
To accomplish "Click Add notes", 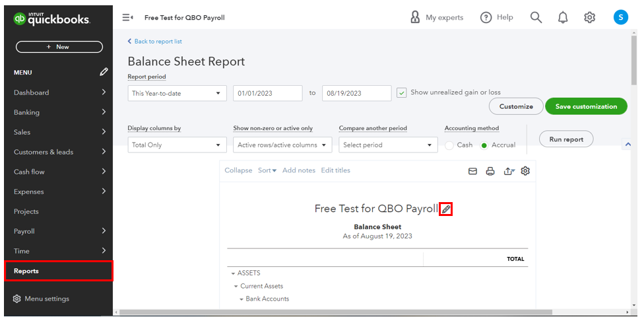I will pyautogui.click(x=299, y=170).
